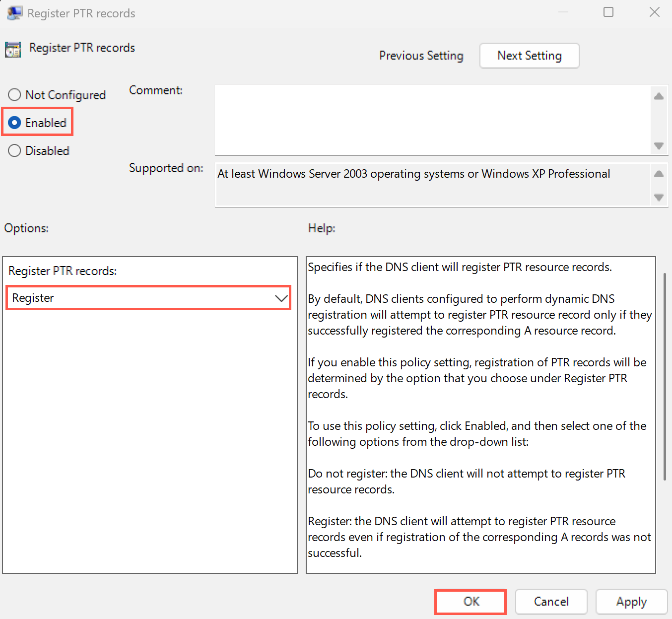Click the OK button

pos(471,602)
